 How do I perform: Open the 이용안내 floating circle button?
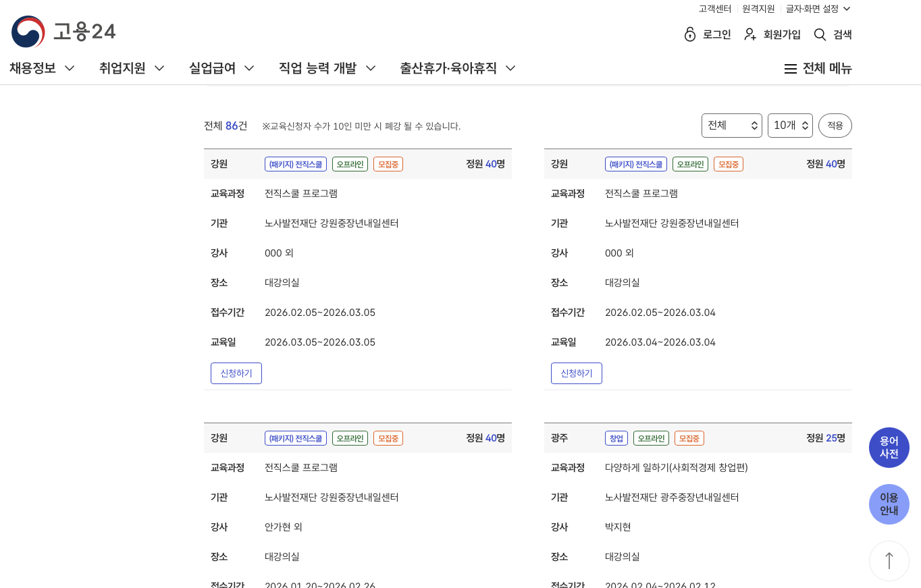[x=889, y=504]
